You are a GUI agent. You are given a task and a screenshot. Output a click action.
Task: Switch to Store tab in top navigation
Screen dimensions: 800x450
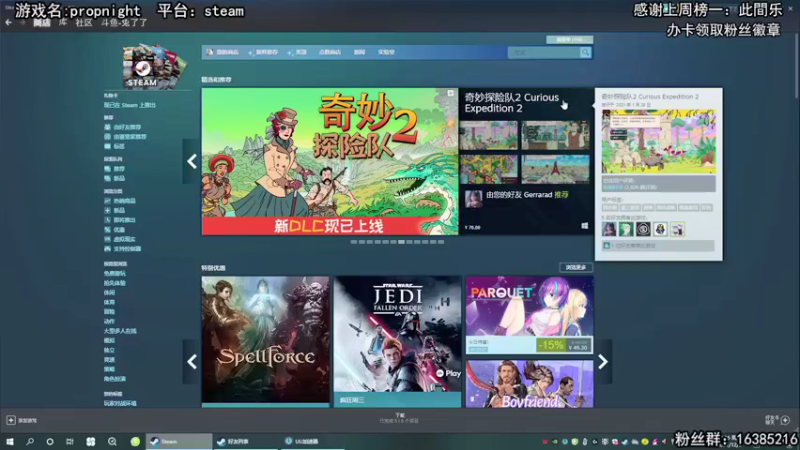tap(42, 22)
